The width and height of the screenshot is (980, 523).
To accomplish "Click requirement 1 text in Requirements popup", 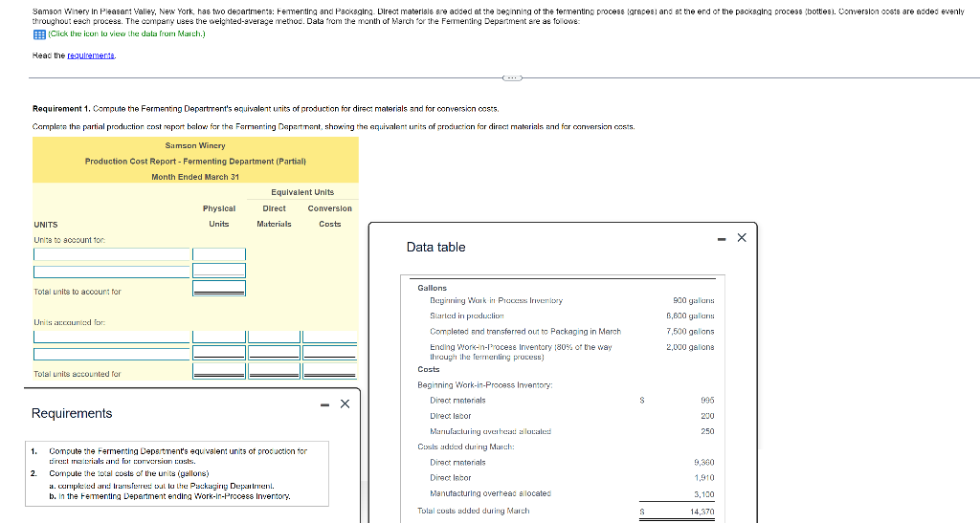I will pyautogui.click(x=177, y=456).
